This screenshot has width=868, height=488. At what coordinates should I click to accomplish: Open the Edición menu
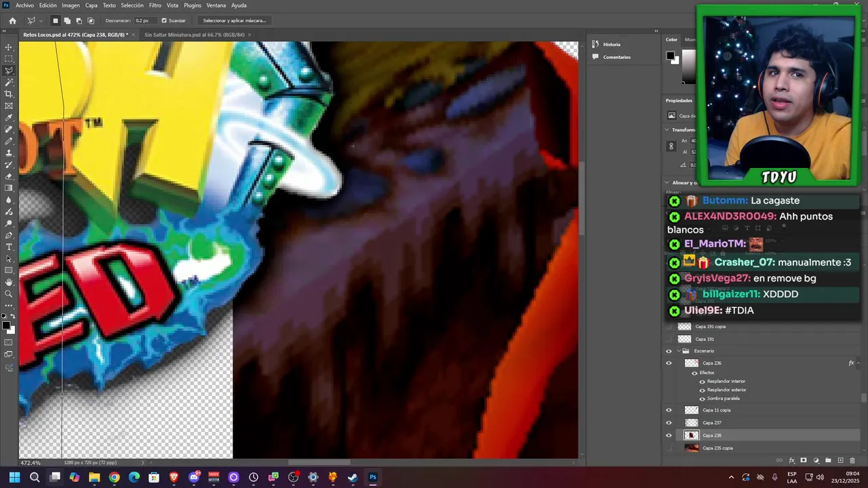pos(48,5)
